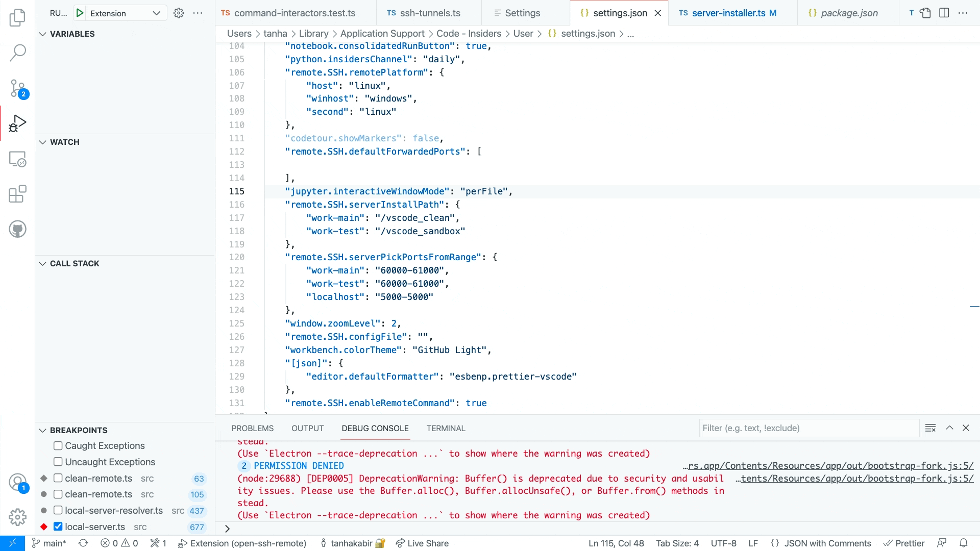Synchronize changes icon in status bar
980x551 pixels.
pos(83,543)
